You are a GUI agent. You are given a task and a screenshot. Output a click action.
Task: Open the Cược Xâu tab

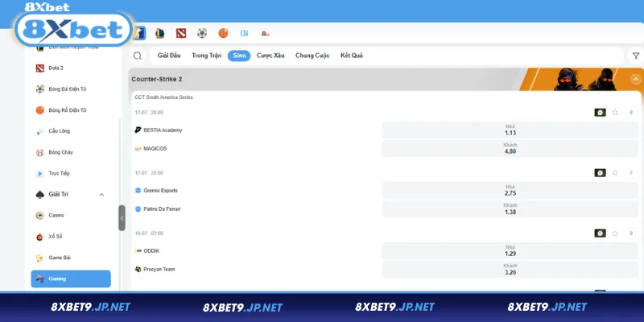tap(270, 56)
